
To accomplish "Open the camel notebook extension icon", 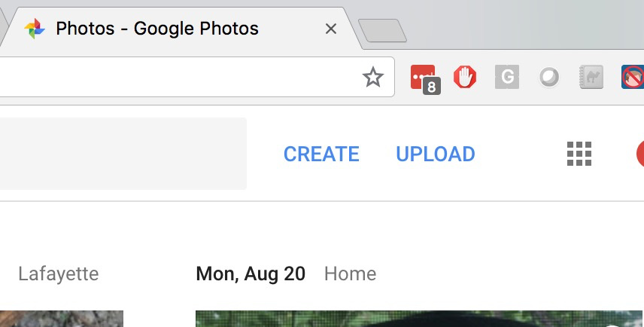I will coord(591,77).
